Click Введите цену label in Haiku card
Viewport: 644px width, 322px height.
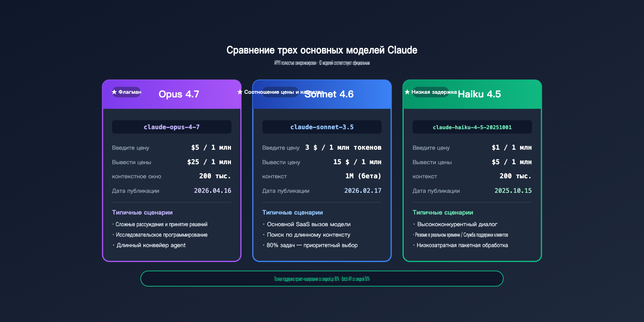431,148
